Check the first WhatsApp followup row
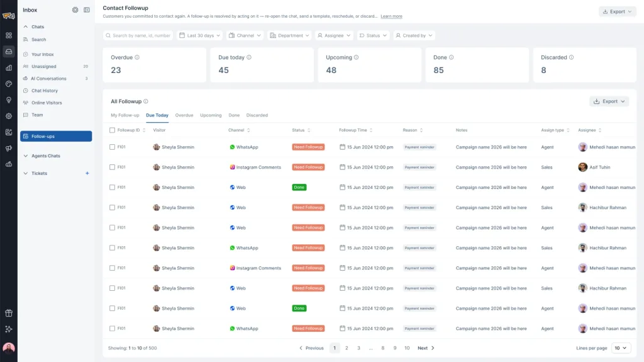The height and width of the screenshot is (362, 644). coord(112,147)
